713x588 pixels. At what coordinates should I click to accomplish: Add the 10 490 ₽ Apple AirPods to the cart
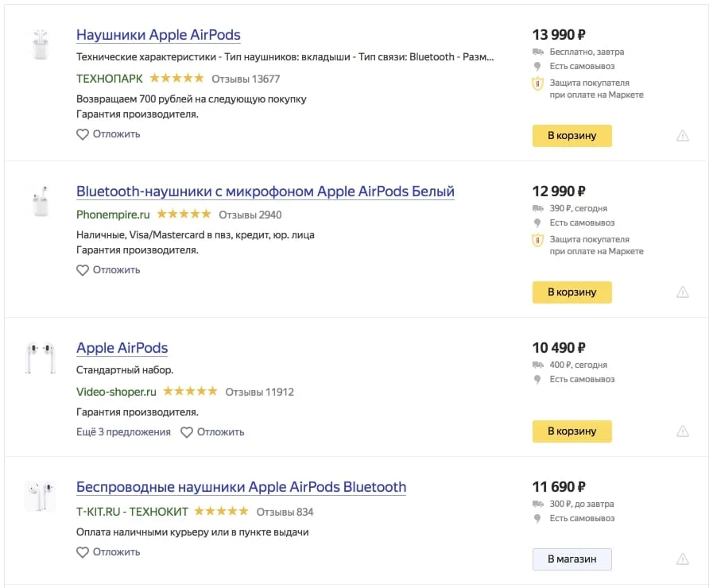[x=572, y=431]
